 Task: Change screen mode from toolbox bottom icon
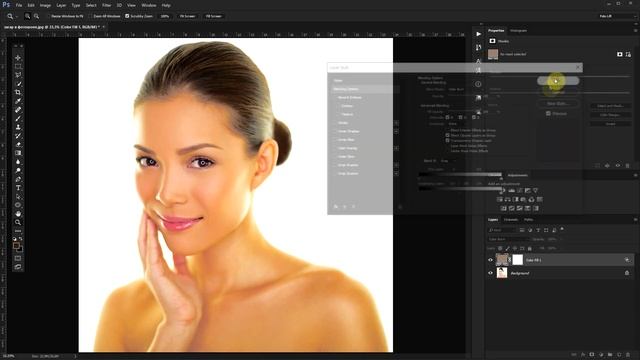18,267
